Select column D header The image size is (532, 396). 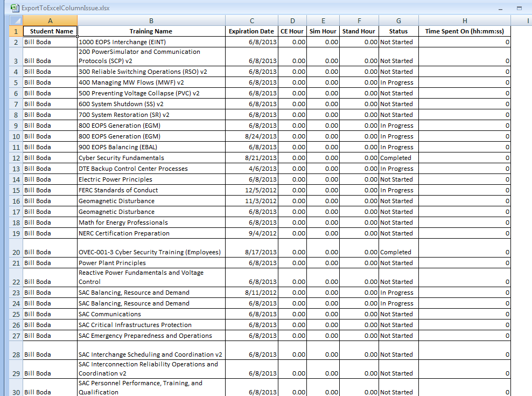click(x=292, y=20)
